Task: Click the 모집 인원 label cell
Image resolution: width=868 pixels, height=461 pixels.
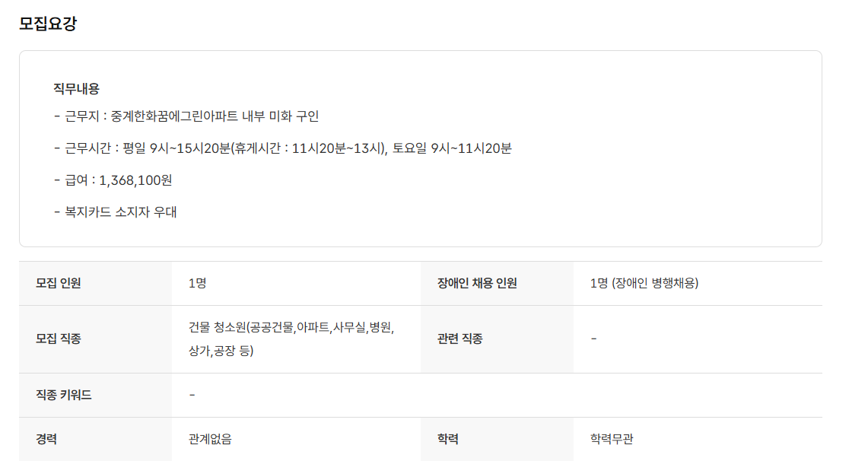Action: click(x=59, y=283)
